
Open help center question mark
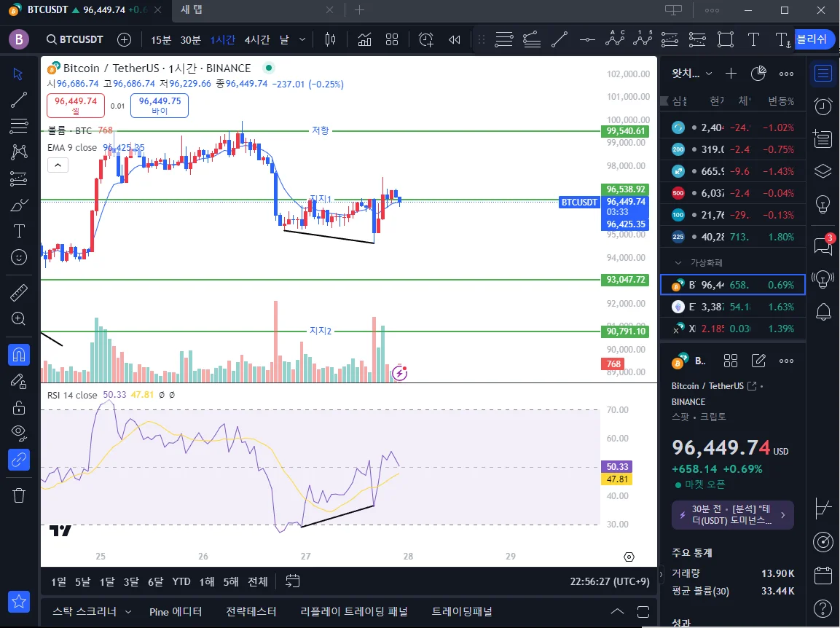pos(823,608)
